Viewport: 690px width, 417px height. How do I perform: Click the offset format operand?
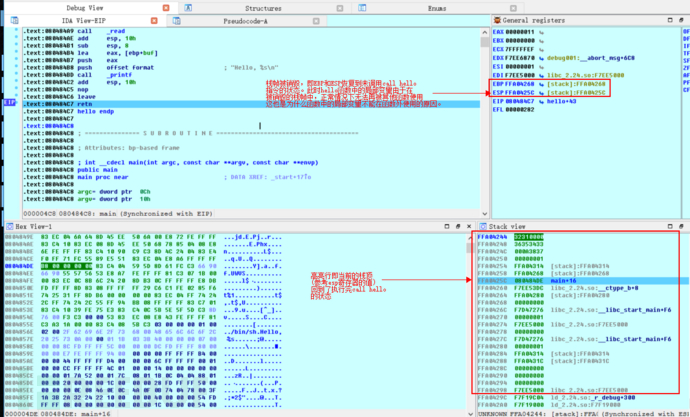pyautogui.click(x=130, y=68)
